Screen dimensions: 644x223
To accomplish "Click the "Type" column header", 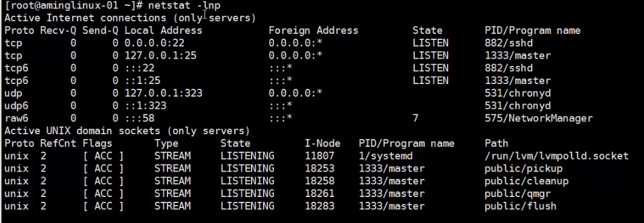I will (x=166, y=143).
